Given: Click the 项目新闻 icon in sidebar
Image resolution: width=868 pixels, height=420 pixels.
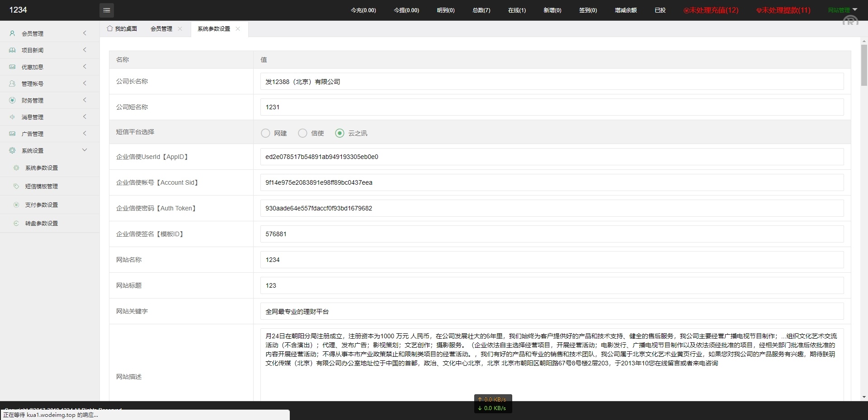Looking at the screenshot, I should point(12,50).
